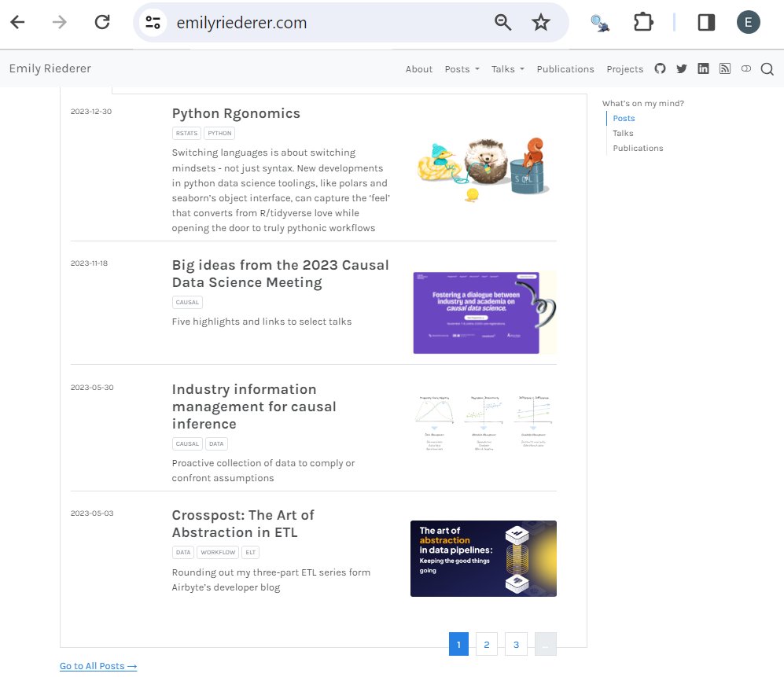Go back using browser back arrow
The width and height of the screenshot is (784, 677).
[x=17, y=22]
